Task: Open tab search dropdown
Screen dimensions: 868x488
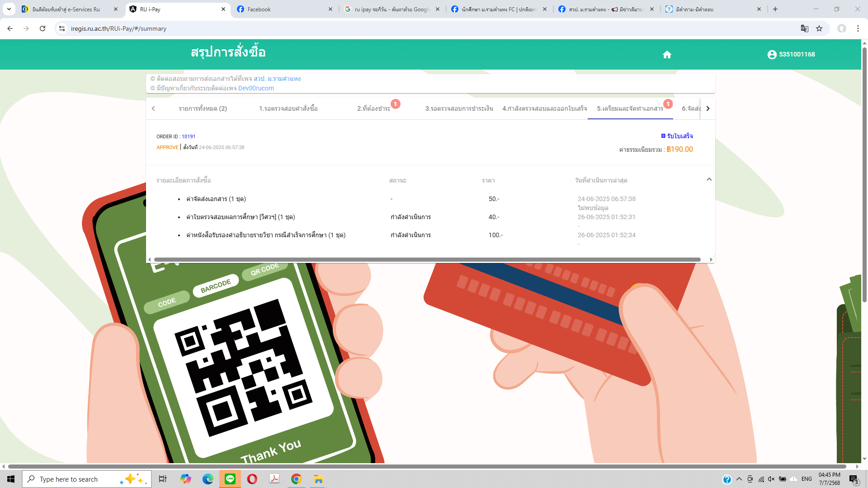Action: tap(9, 9)
